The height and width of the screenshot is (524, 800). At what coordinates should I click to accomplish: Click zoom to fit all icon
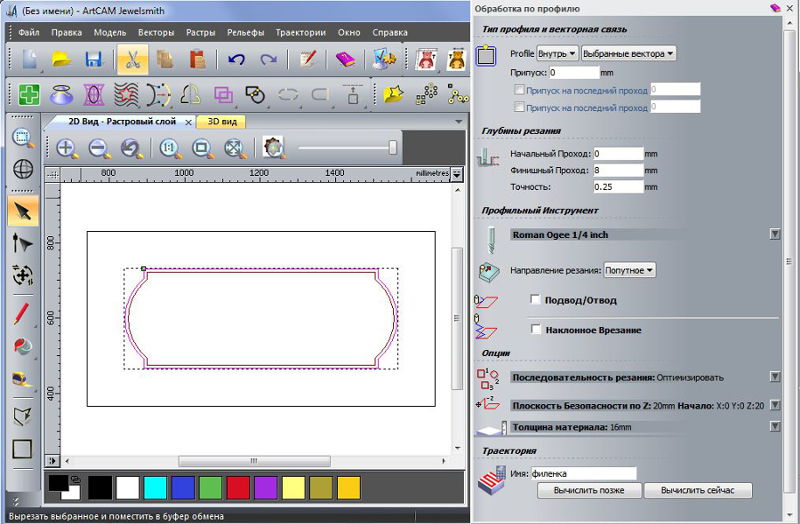click(234, 148)
